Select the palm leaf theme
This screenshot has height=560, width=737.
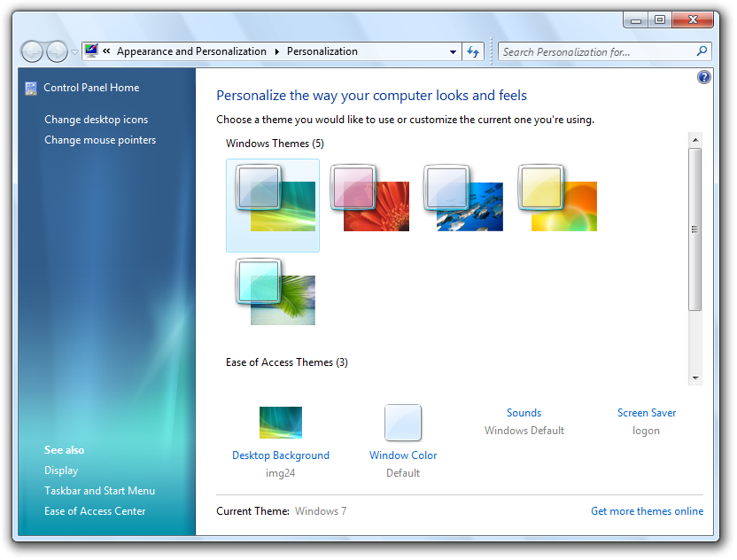coord(275,292)
